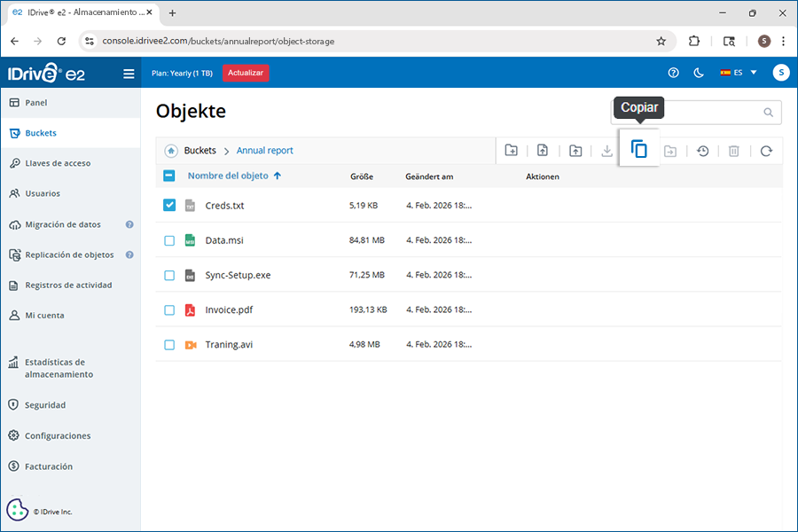Uncheck the Creds.txt checkbox

coord(169,205)
